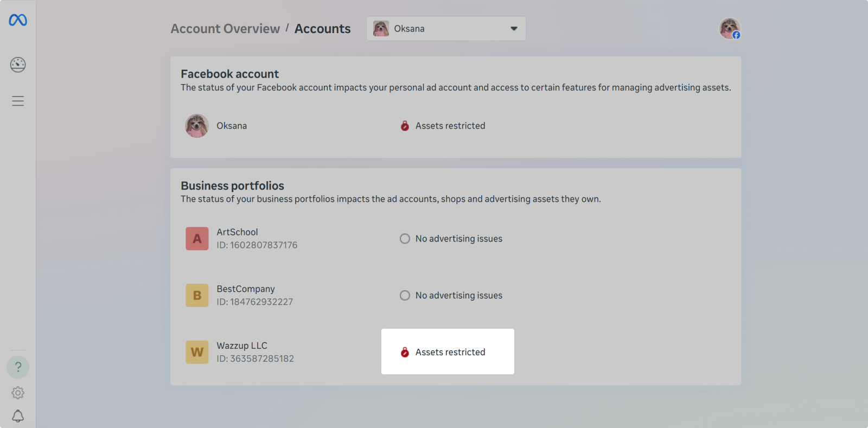Open the Help question mark icon
Viewport: 868px width, 428px height.
click(x=18, y=367)
